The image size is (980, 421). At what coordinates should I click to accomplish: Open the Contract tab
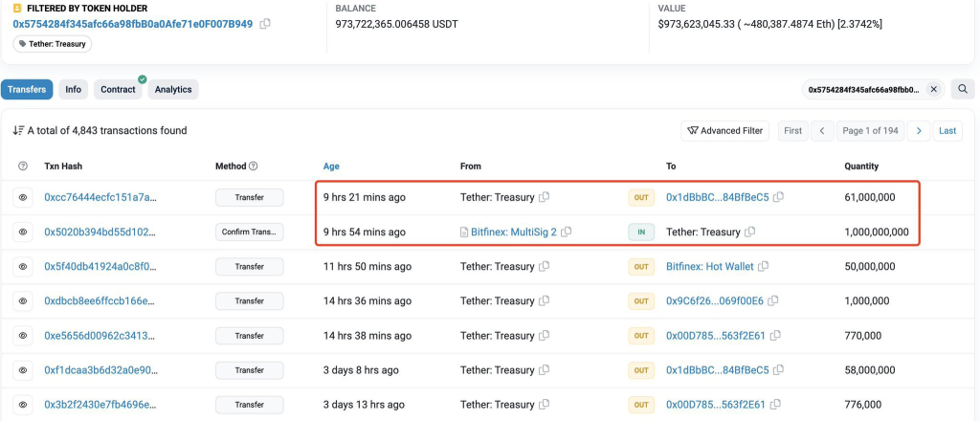click(x=119, y=90)
